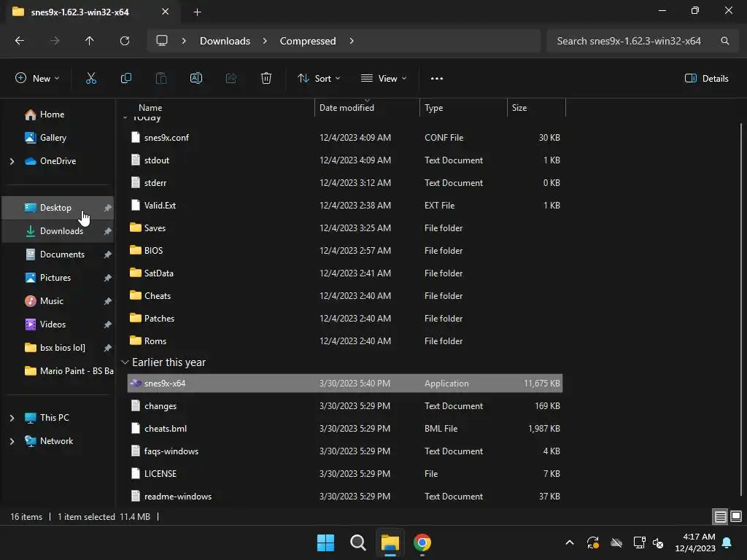Click the notification bell icon

tap(727, 542)
